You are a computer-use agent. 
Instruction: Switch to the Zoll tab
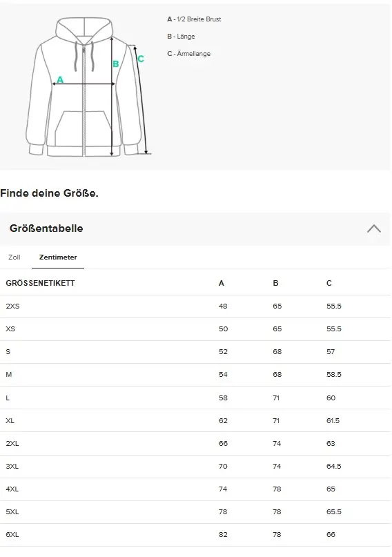[x=14, y=257]
